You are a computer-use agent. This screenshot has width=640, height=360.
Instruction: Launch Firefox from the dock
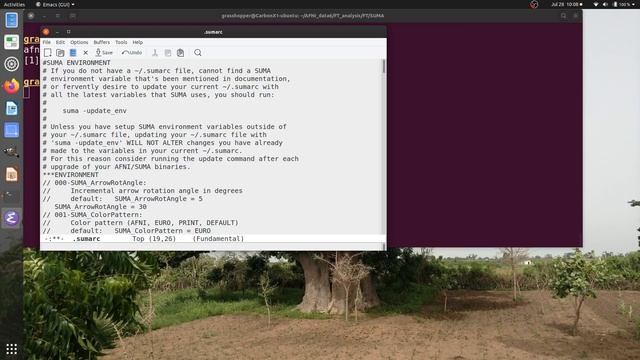point(11,86)
